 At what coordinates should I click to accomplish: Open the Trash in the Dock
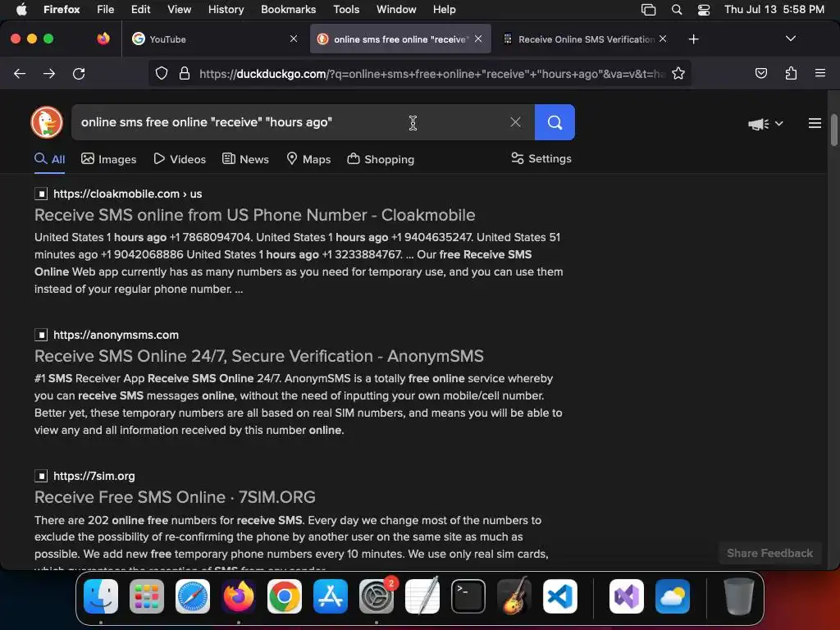[x=739, y=596]
